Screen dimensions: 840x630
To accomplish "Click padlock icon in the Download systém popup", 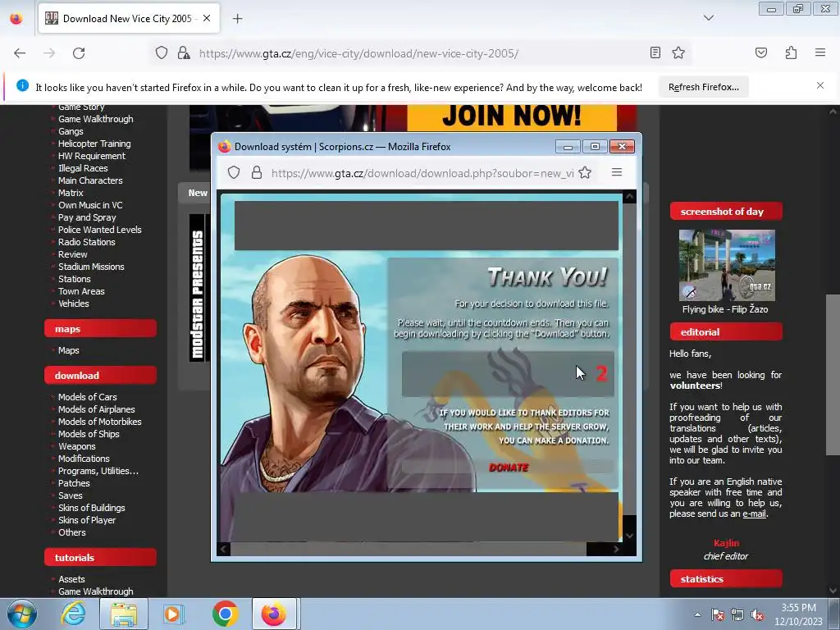I will tap(257, 172).
